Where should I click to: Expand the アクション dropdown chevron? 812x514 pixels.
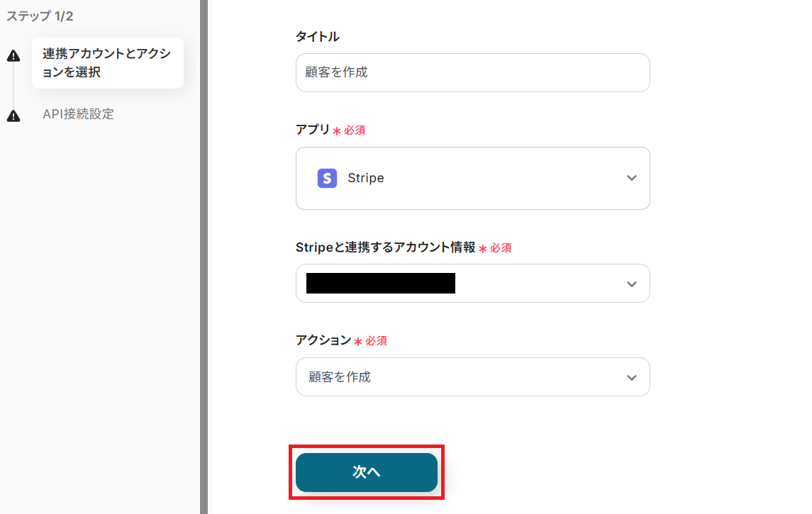click(632, 377)
